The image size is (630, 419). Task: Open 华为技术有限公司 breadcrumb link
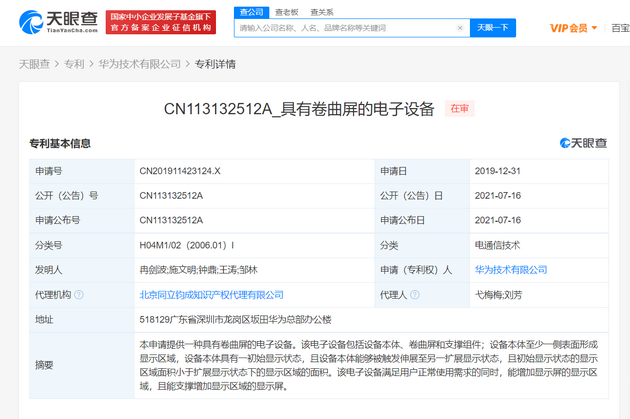pyautogui.click(x=140, y=64)
